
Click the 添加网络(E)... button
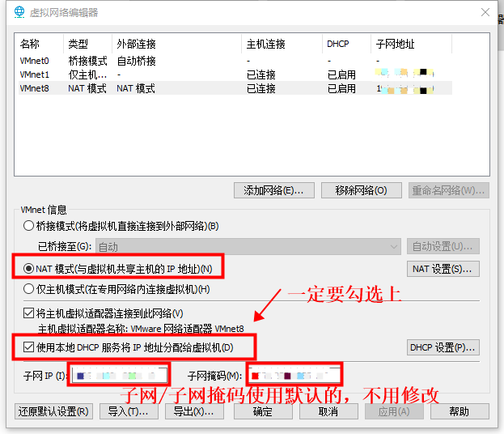(x=274, y=190)
